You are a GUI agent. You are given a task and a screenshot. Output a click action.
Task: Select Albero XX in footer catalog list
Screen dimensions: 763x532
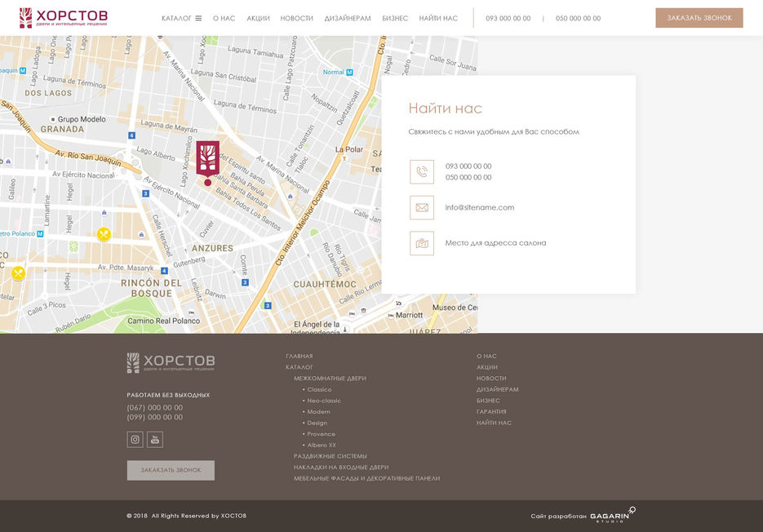322,446
